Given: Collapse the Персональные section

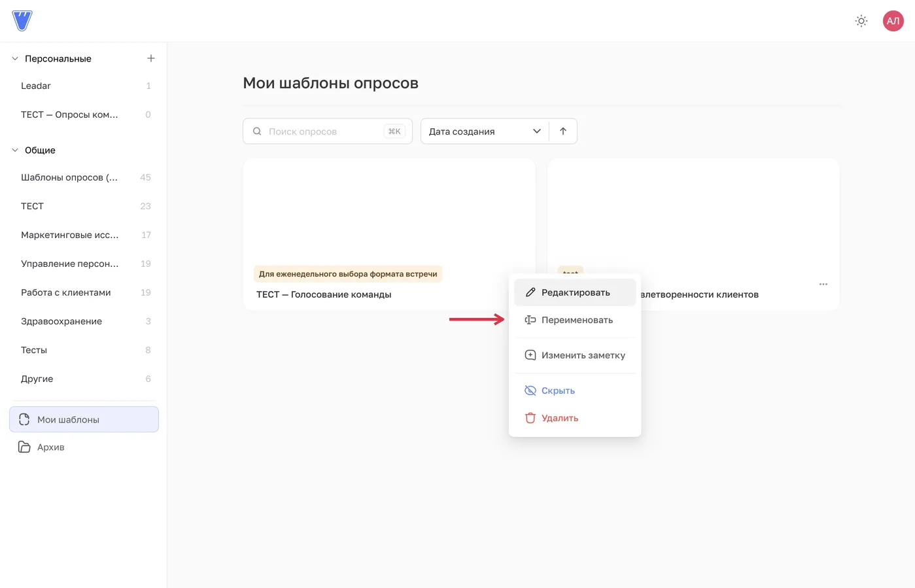Looking at the screenshot, I should [x=15, y=58].
